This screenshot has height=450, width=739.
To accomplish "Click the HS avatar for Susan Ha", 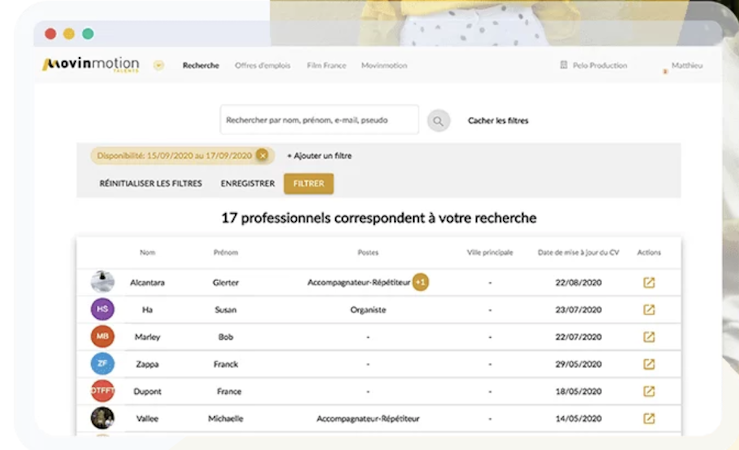I will [102, 310].
